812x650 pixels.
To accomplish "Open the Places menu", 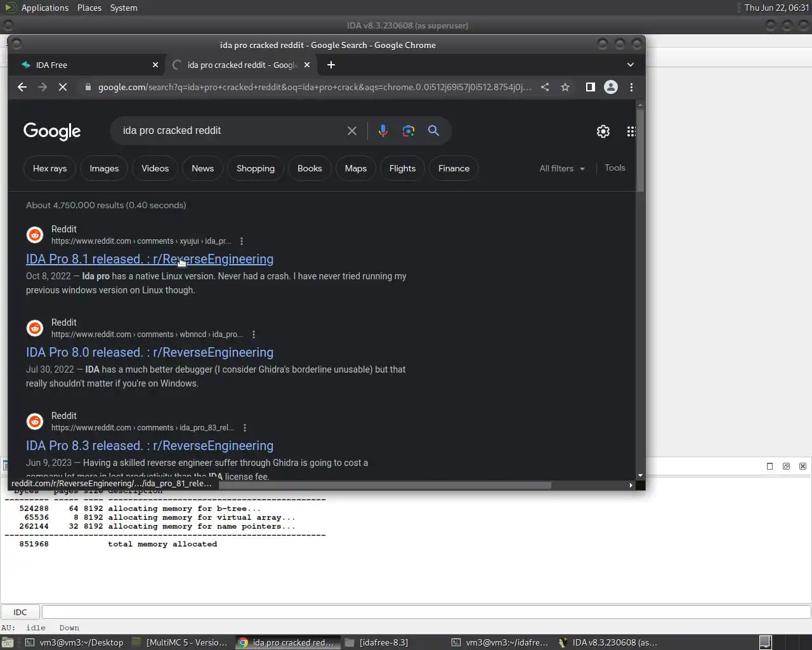I will click(x=89, y=8).
